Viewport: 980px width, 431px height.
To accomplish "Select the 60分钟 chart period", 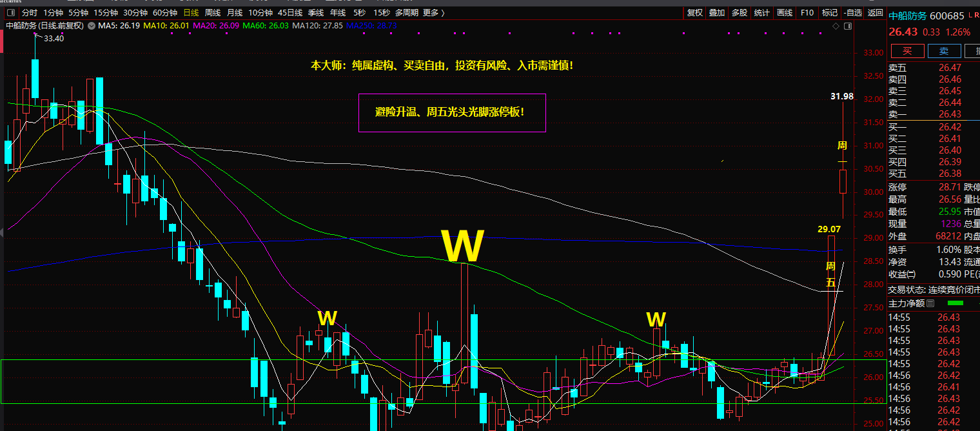I will [x=165, y=12].
